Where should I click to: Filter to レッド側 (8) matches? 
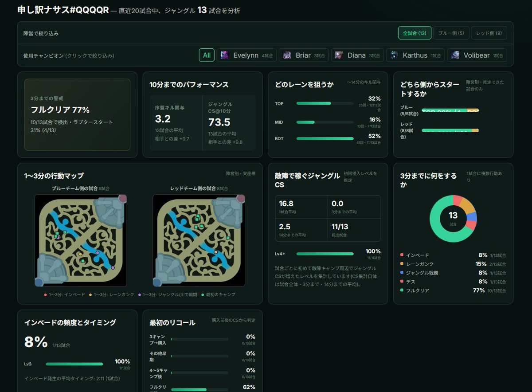point(489,33)
